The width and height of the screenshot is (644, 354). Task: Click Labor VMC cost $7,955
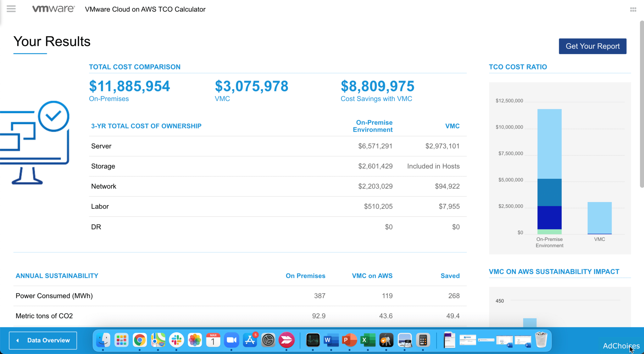pos(449,206)
